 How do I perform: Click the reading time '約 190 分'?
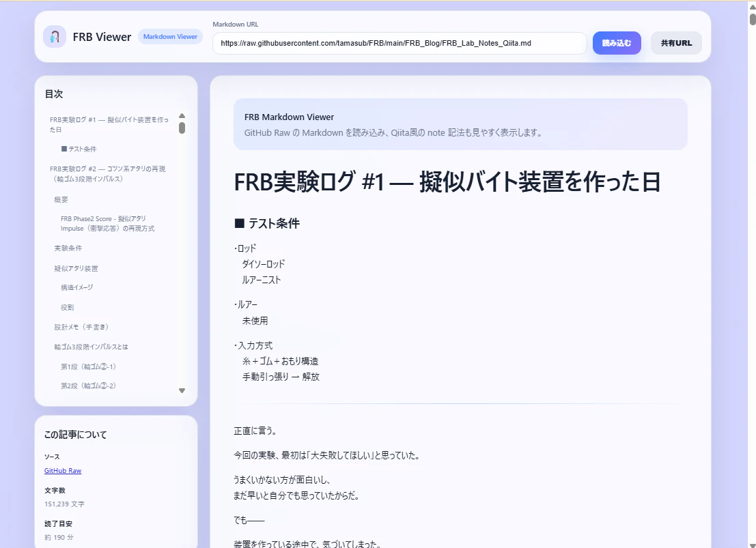click(59, 537)
